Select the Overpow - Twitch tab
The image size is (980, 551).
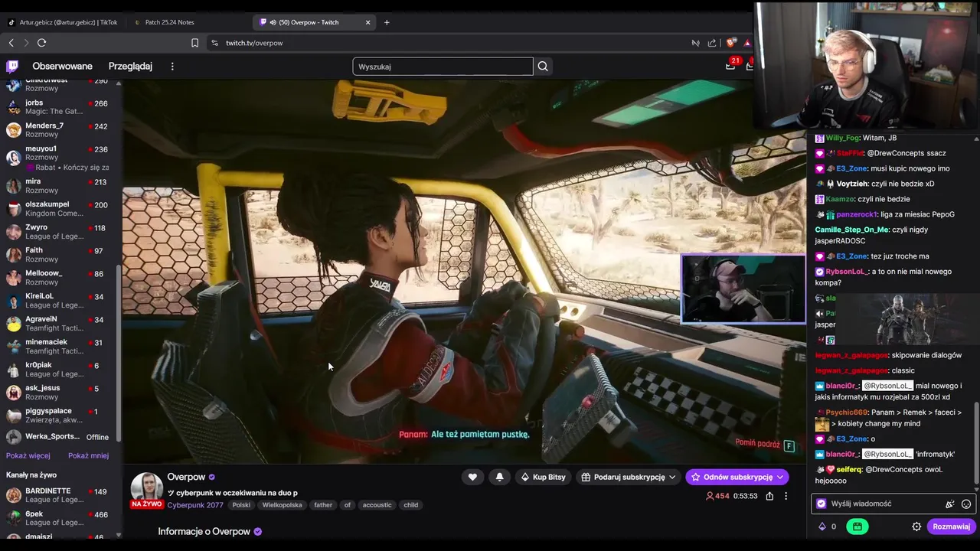(x=309, y=22)
